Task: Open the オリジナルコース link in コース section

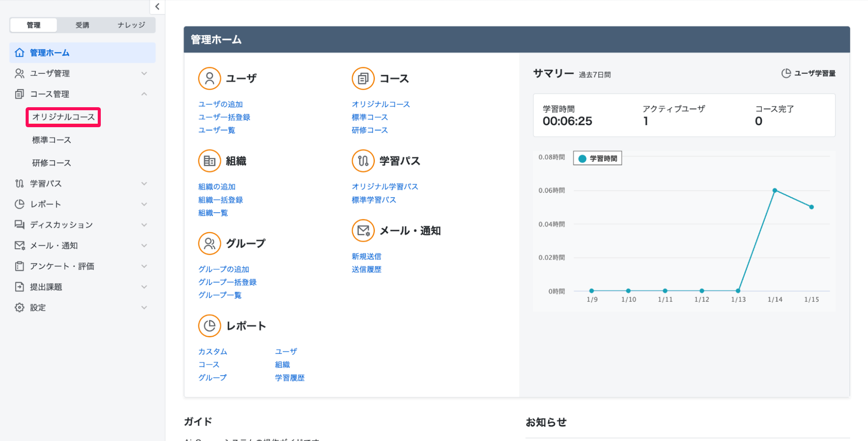Action: click(381, 104)
